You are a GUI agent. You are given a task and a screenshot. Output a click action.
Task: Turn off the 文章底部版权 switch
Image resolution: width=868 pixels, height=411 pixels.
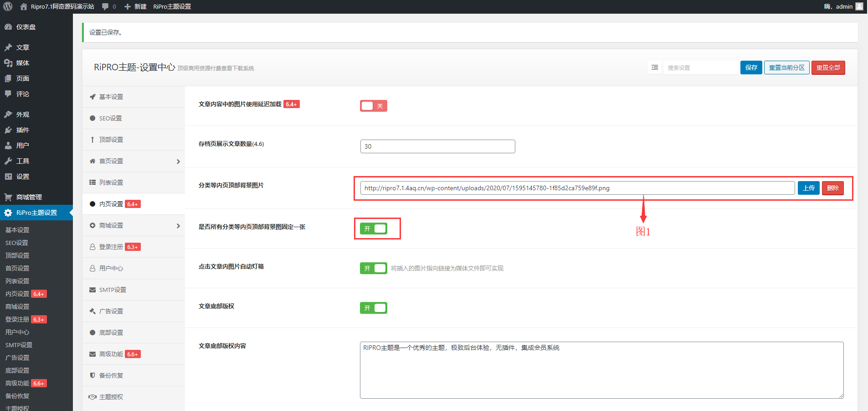pyautogui.click(x=374, y=308)
